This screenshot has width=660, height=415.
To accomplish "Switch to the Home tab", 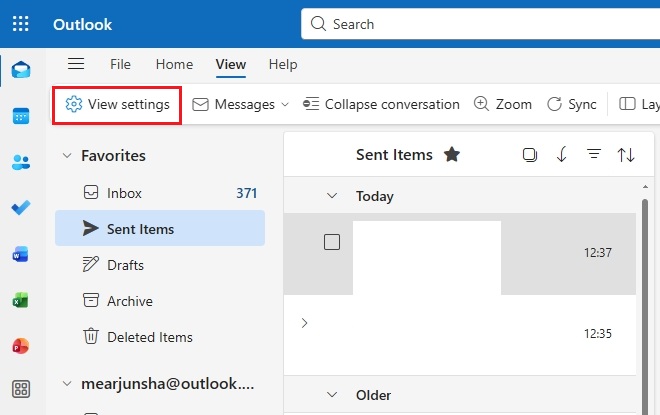I will pos(174,64).
